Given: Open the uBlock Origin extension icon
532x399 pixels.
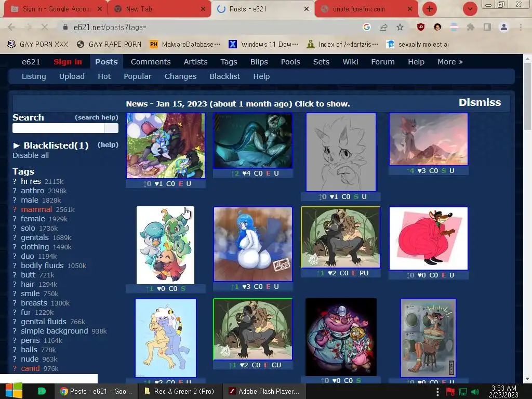Looking at the screenshot, I should tap(421, 27).
